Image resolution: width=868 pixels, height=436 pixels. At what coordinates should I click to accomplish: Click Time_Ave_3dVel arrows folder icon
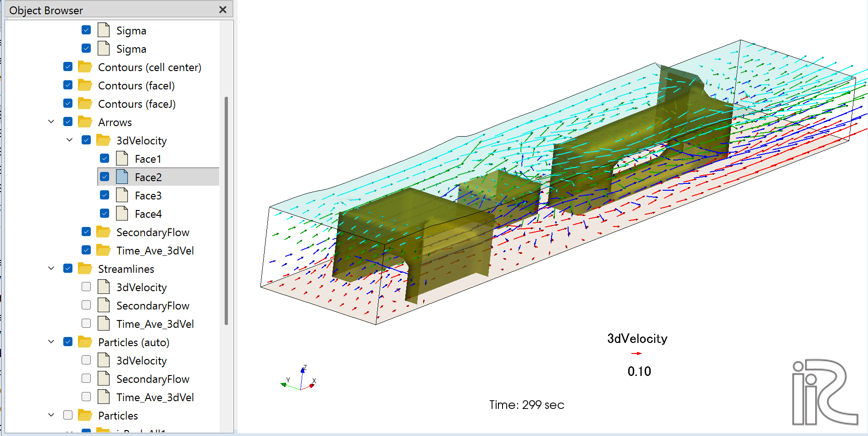103,250
